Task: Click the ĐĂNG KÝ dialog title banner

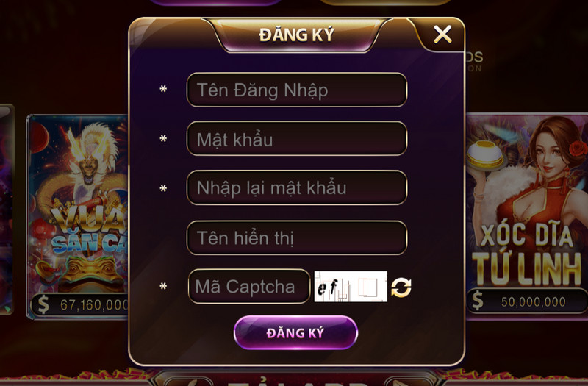Action: tap(296, 35)
